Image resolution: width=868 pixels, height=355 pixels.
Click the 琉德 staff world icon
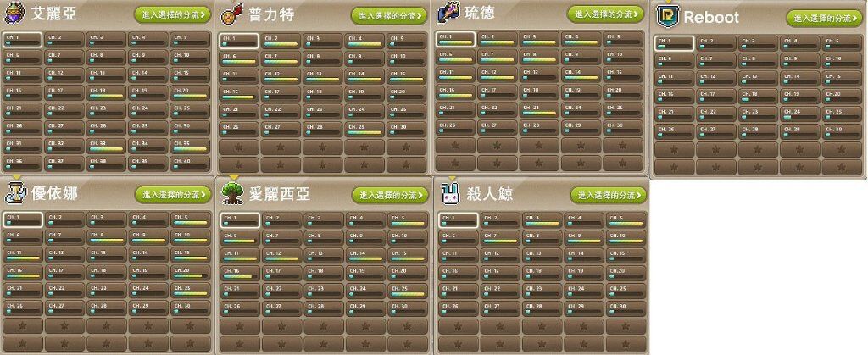point(448,14)
